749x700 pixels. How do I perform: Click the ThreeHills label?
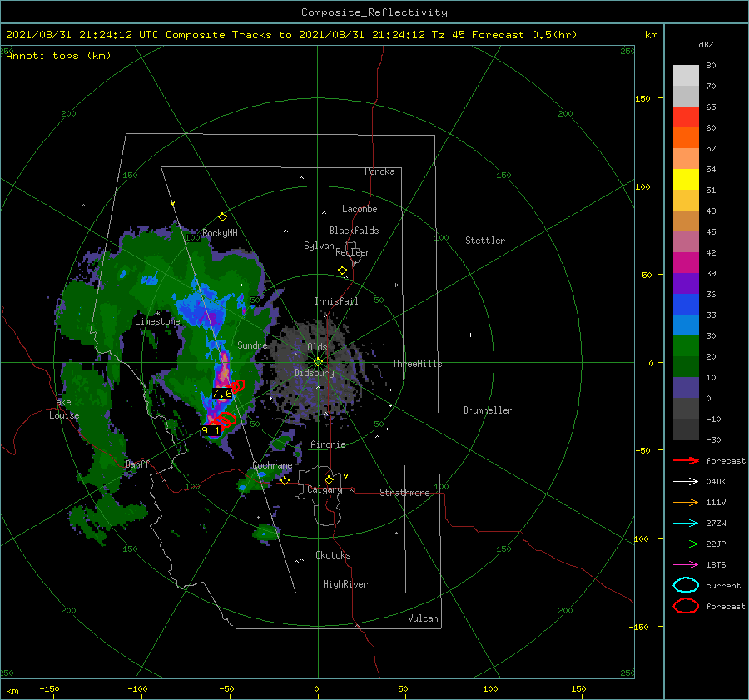pyautogui.click(x=417, y=364)
